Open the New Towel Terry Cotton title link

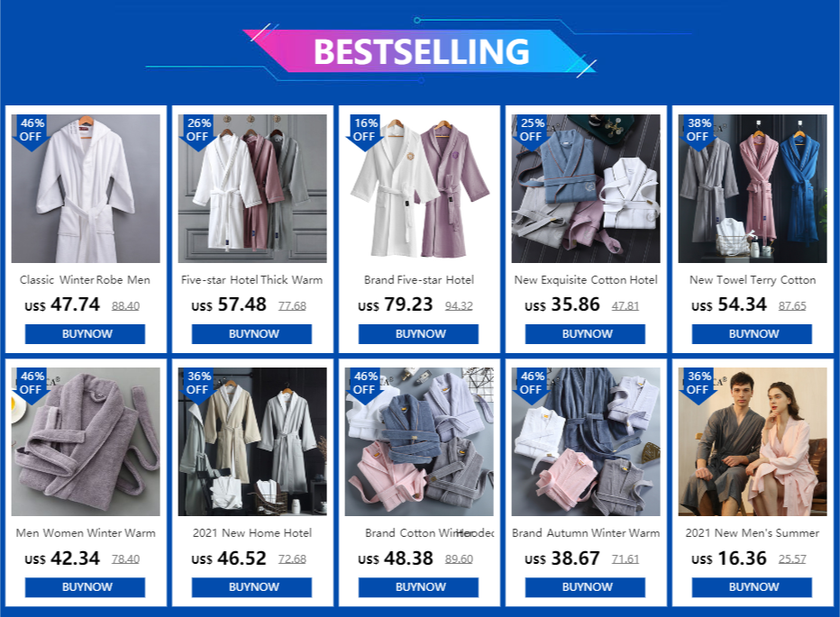click(753, 280)
